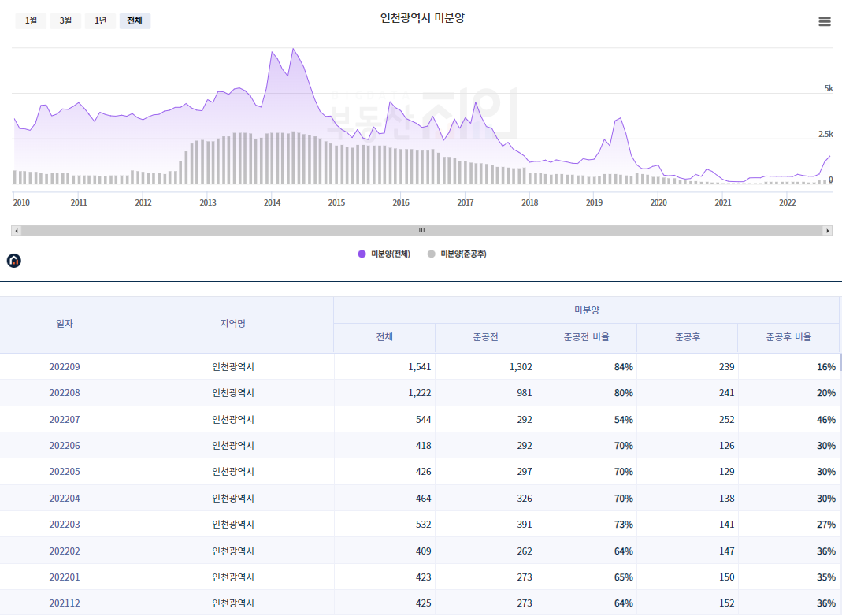842x616 pixels.
Task: Click the chart scrollbar left arrow
Action: (x=17, y=230)
